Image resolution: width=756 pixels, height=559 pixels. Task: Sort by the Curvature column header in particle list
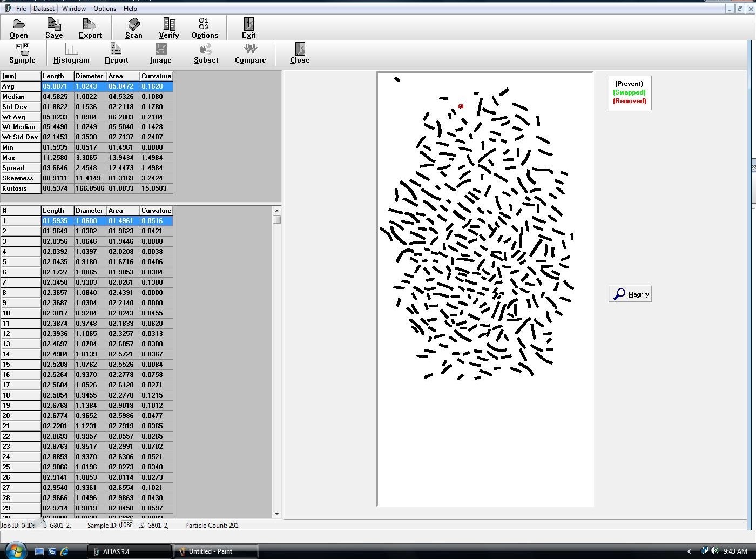[x=156, y=211]
